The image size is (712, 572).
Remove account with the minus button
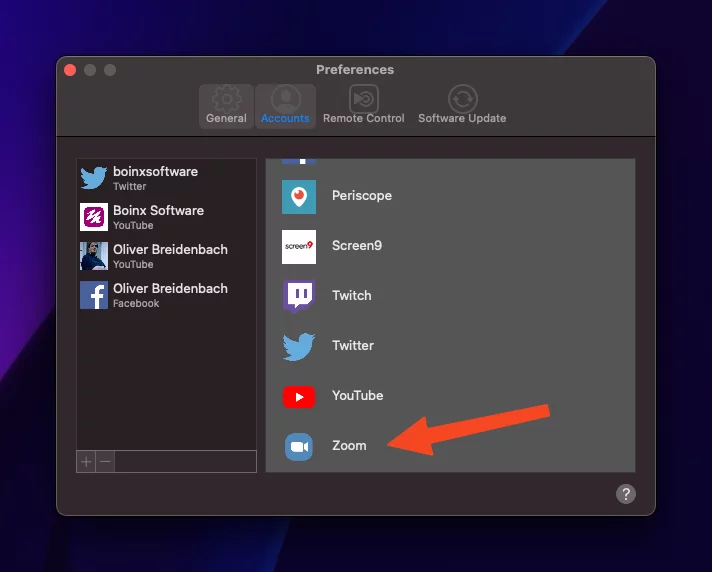(x=105, y=462)
